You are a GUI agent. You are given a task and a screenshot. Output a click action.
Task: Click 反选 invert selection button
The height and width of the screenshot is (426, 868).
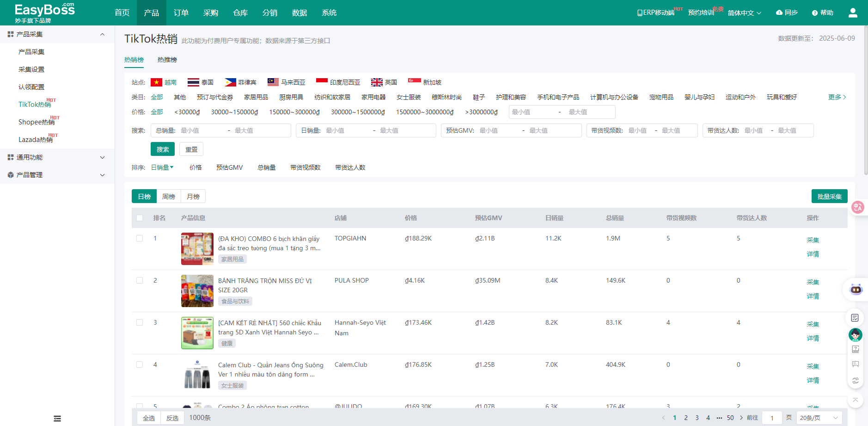click(x=172, y=418)
